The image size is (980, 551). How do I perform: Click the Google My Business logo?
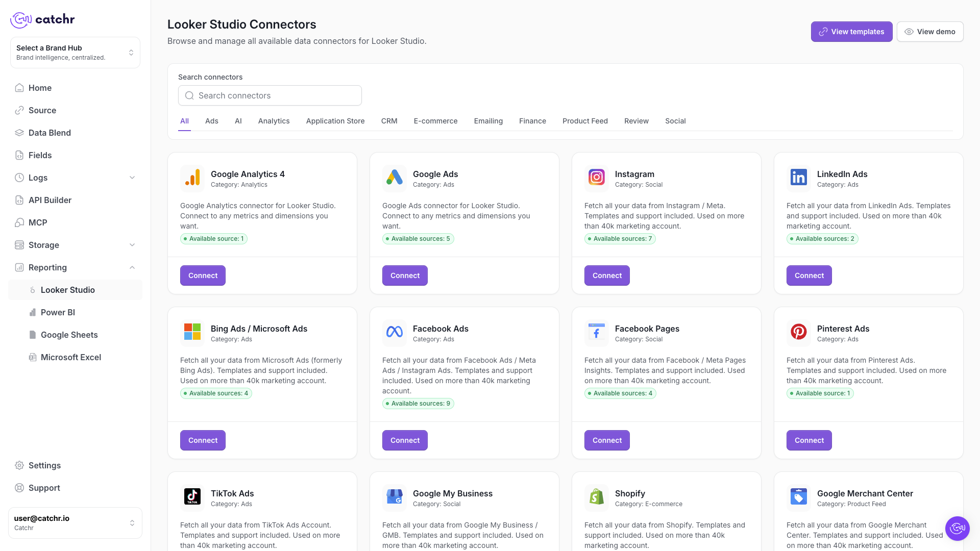point(395,497)
